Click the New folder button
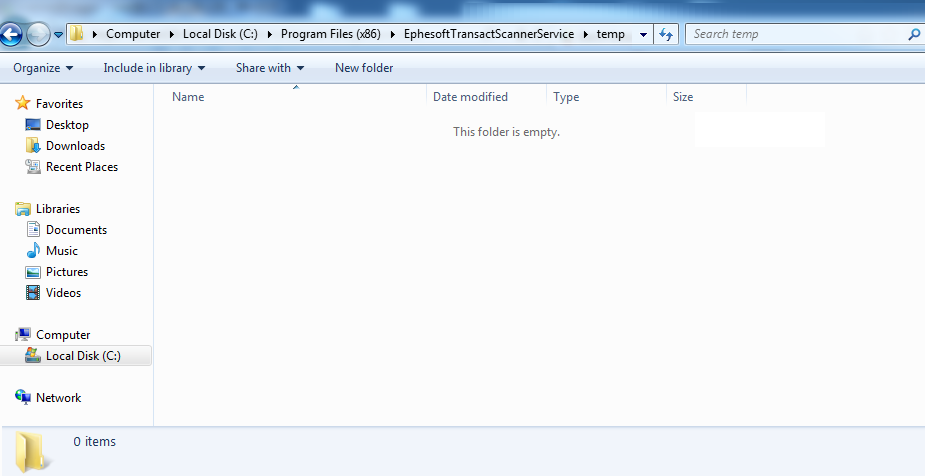The image size is (925, 476). [x=364, y=68]
